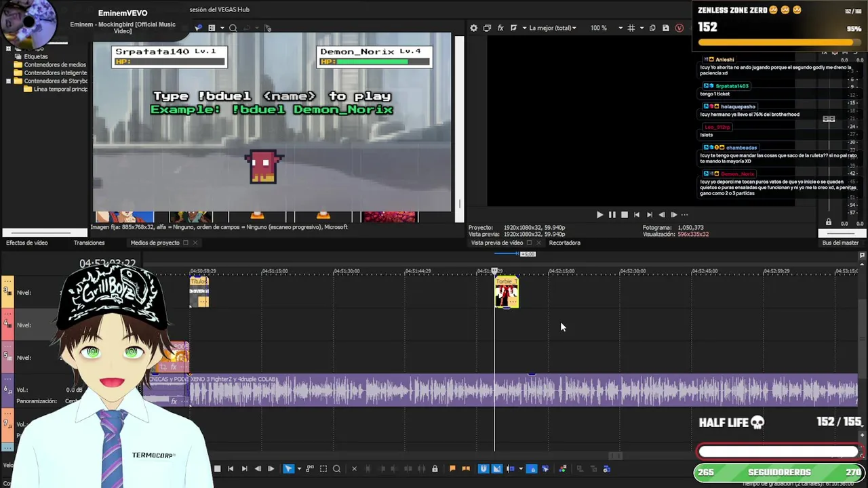The width and height of the screenshot is (868, 488).
Task: Select Etiquetas in project media tree
Action: point(36,56)
